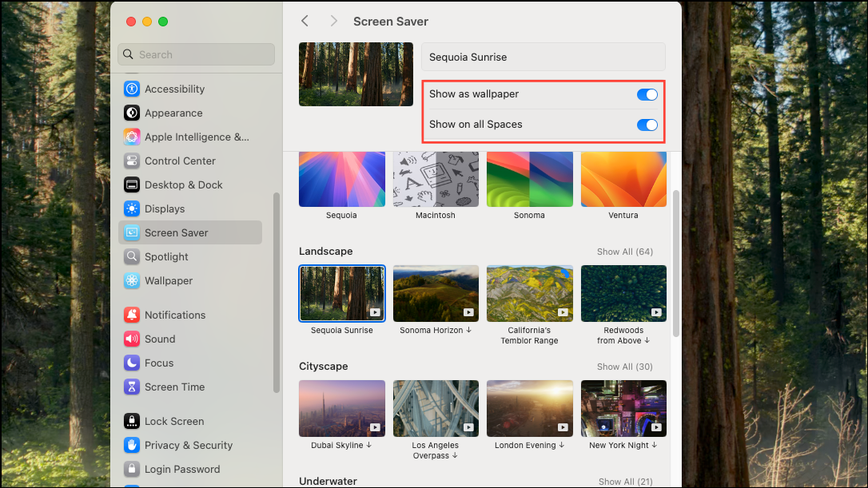Click the main content vertical scrollbar
868x488 pixels.
point(676,264)
